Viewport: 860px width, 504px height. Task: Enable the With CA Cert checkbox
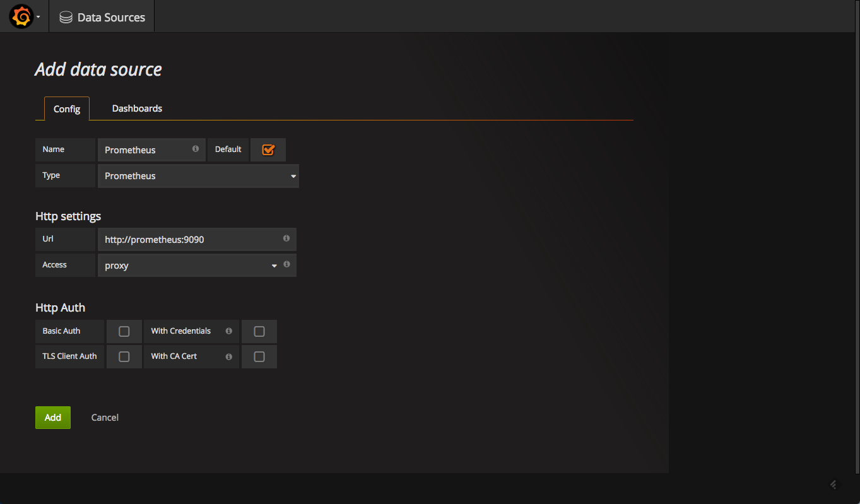[x=259, y=356]
